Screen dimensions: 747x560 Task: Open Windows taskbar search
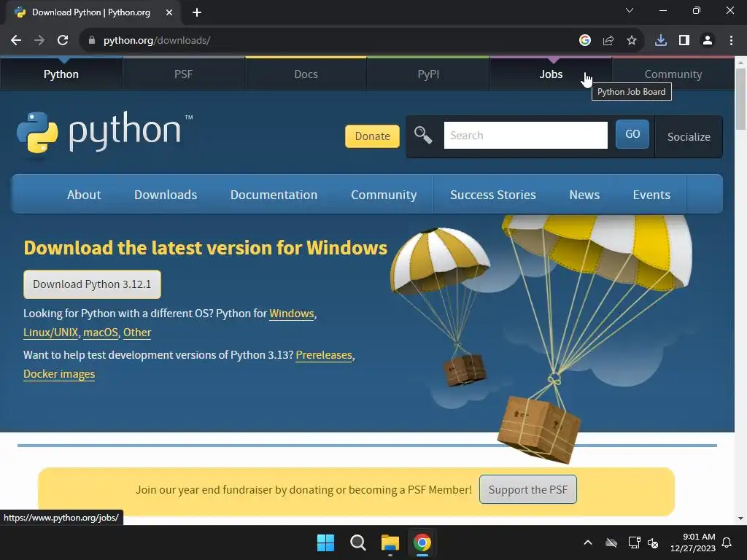click(x=357, y=542)
